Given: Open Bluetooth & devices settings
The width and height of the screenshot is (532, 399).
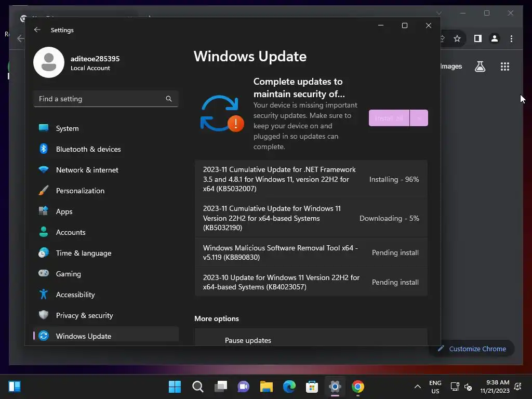Looking at the screenshot, I should [x=106, y=149].
